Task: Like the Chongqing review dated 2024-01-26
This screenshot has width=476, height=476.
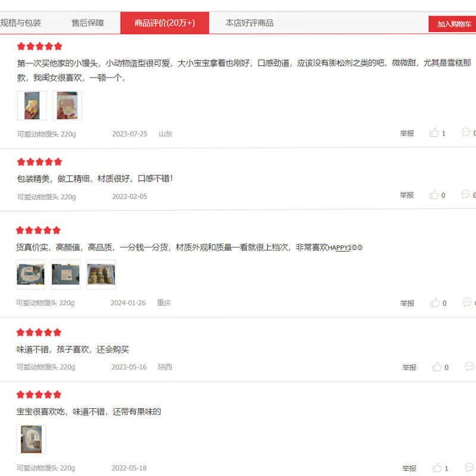Action: click(x=435, y=303)
